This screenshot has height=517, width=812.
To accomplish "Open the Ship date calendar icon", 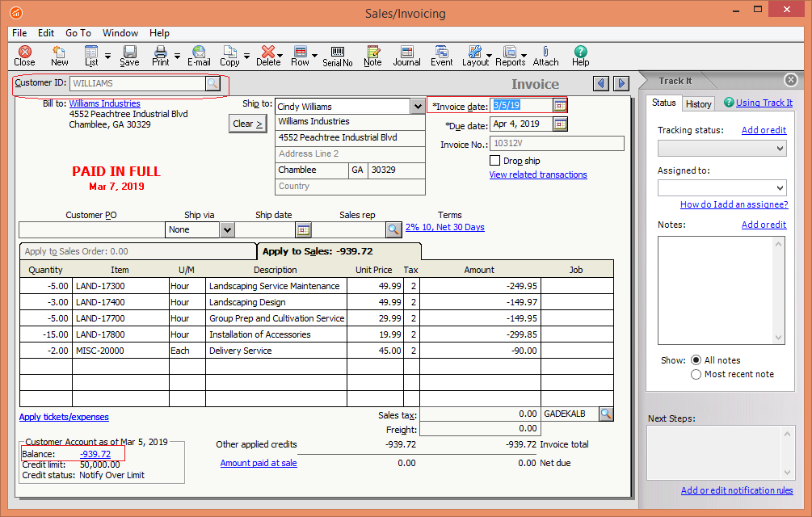I will click(304, 229).
